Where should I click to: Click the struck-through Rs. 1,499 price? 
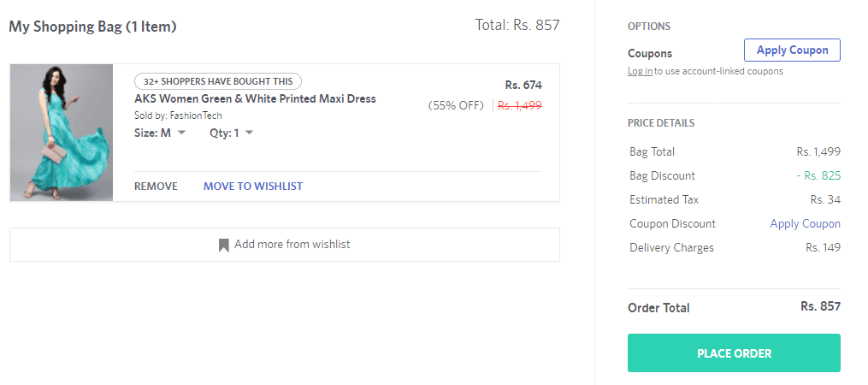[520, 105]
